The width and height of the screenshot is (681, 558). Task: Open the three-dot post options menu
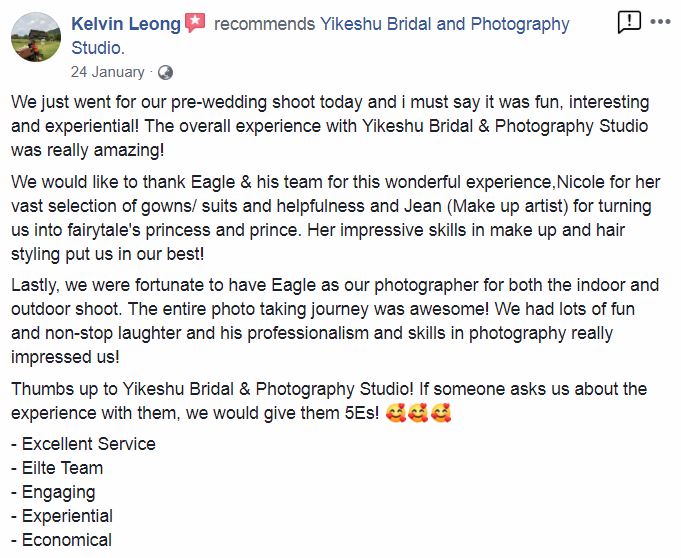pyautogui.click(x=661, y=22)
